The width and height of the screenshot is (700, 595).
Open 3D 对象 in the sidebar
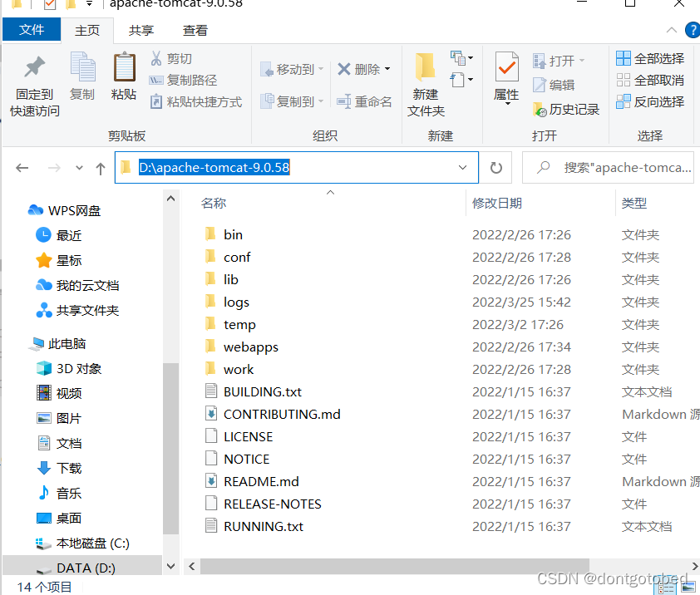(69, 369)
